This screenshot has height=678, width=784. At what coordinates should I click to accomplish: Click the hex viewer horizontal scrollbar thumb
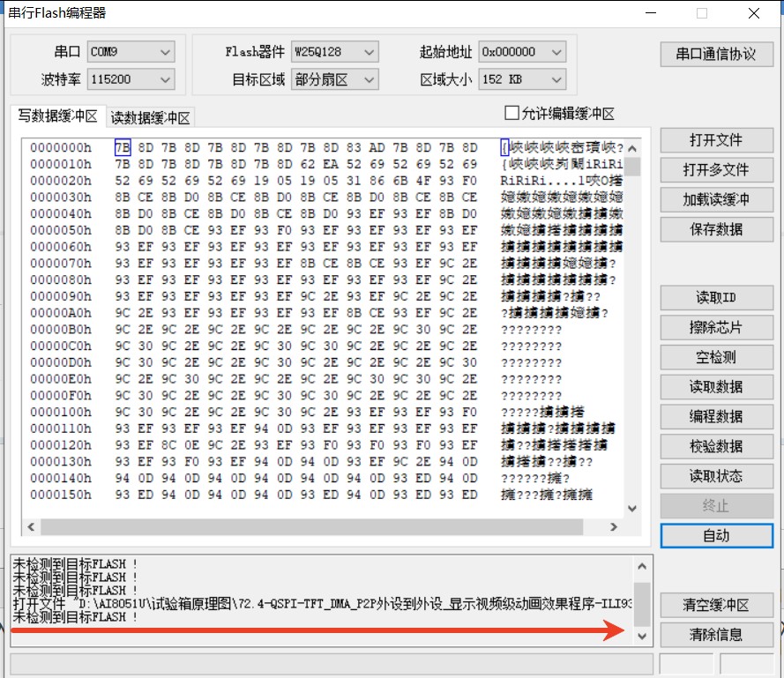[312, 526]
